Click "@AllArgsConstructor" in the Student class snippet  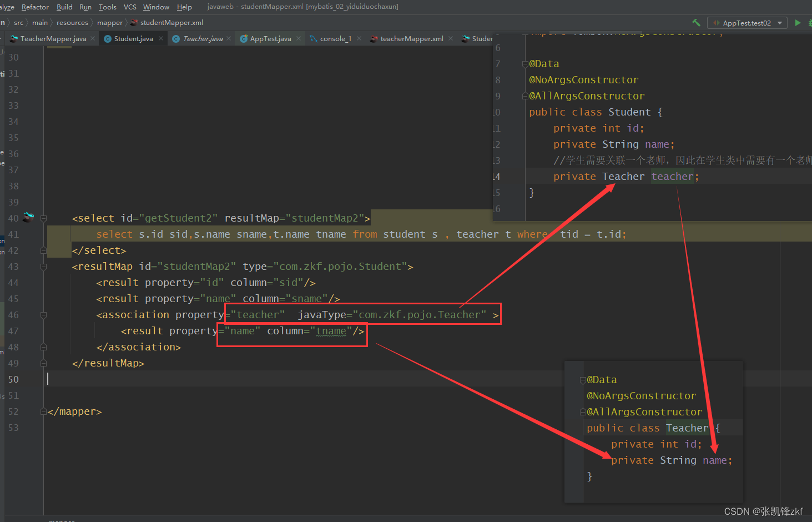[587, 96]
